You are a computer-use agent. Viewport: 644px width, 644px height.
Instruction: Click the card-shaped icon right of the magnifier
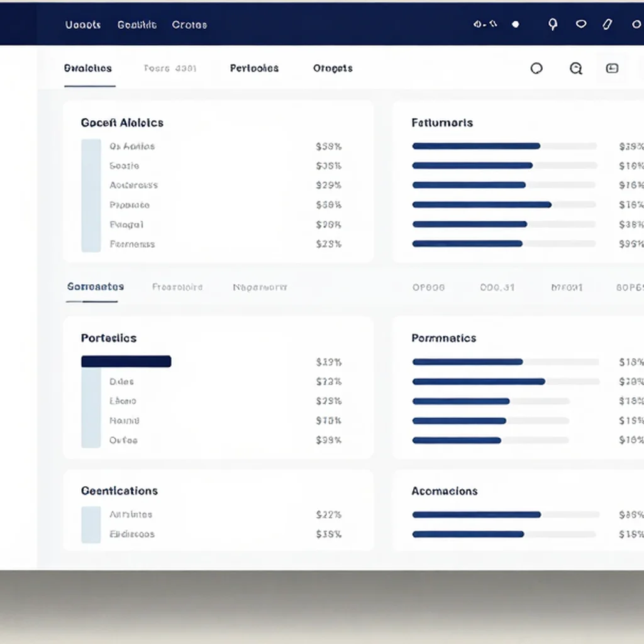612,68
